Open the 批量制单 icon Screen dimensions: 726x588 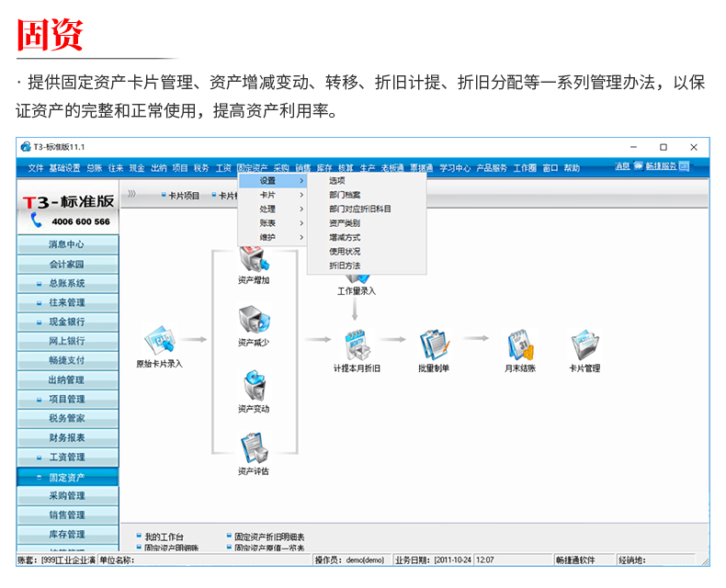[x=433, y=345]
